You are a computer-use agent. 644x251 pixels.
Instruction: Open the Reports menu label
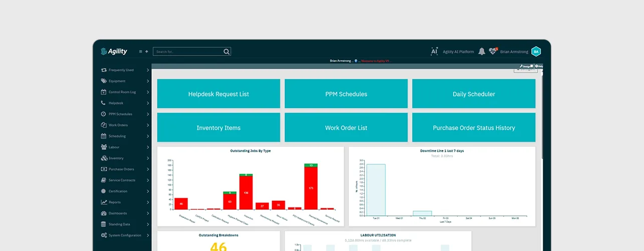tap(115, 202)
